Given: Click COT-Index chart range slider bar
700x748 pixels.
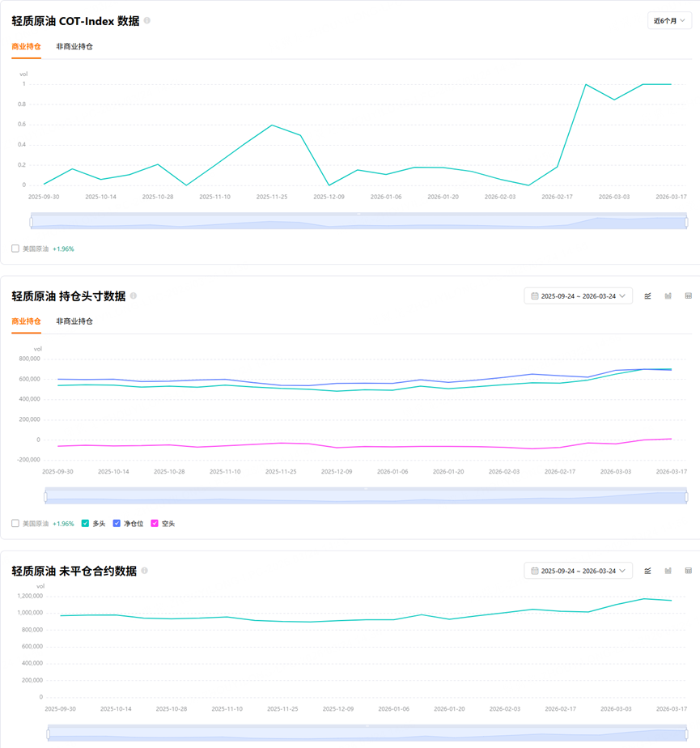Looking at the screenshot, I should click(x=358, y=221).
